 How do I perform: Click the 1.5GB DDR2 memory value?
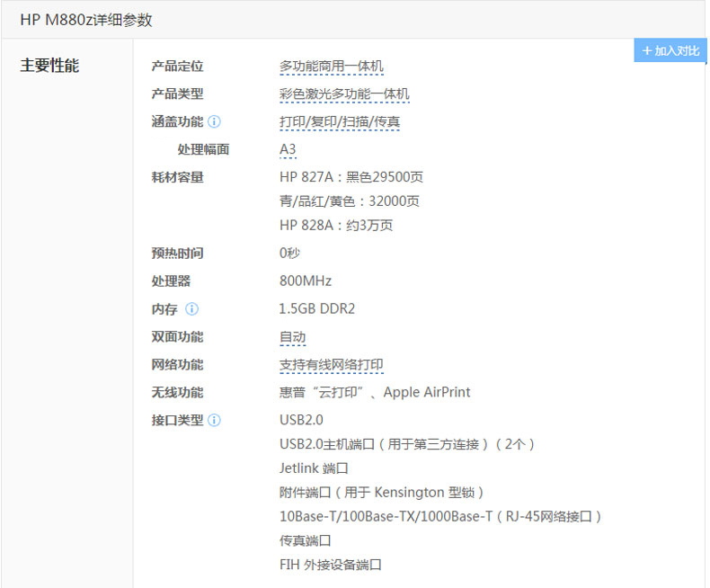tap(316, 309)
